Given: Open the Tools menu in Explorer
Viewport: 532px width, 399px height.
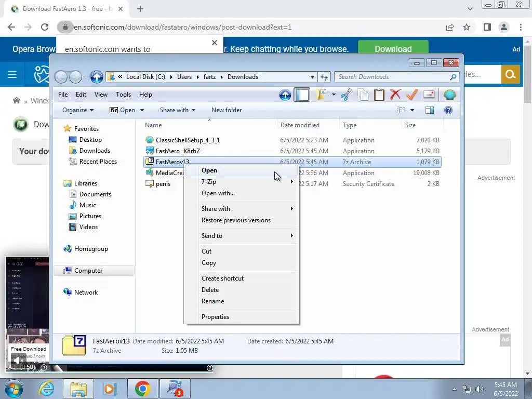Looking at the screenshot, I should 123,95.
